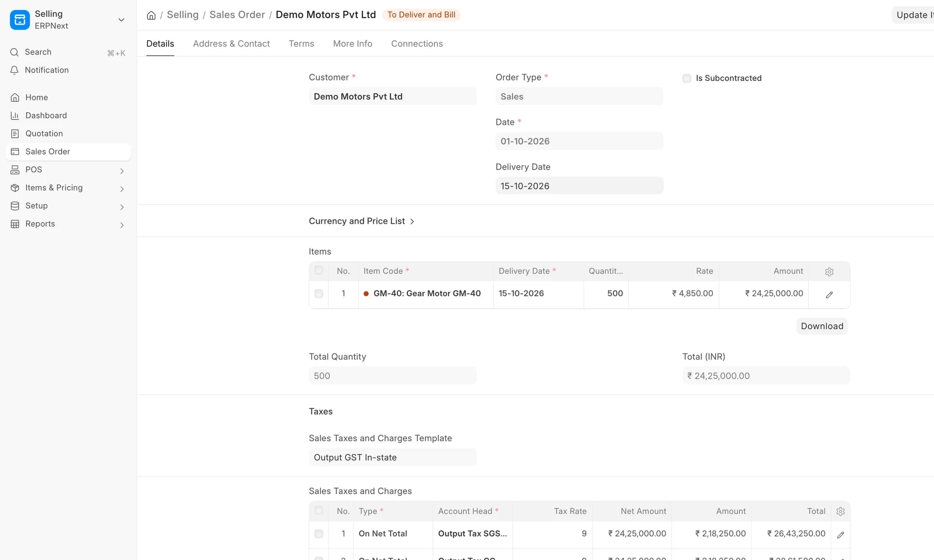Open Items table settings gear icon
This screenshot has height=560, width=934.
pos(829,272)
